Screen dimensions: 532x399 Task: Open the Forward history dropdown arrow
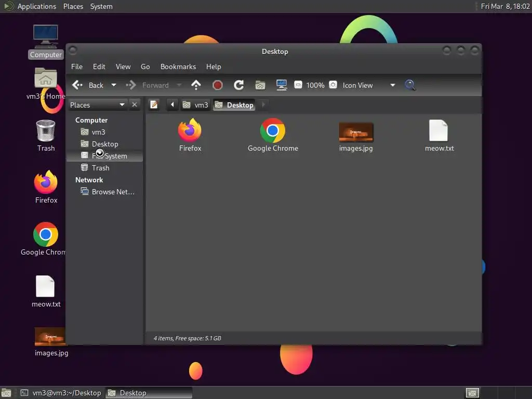click(179, 85)
